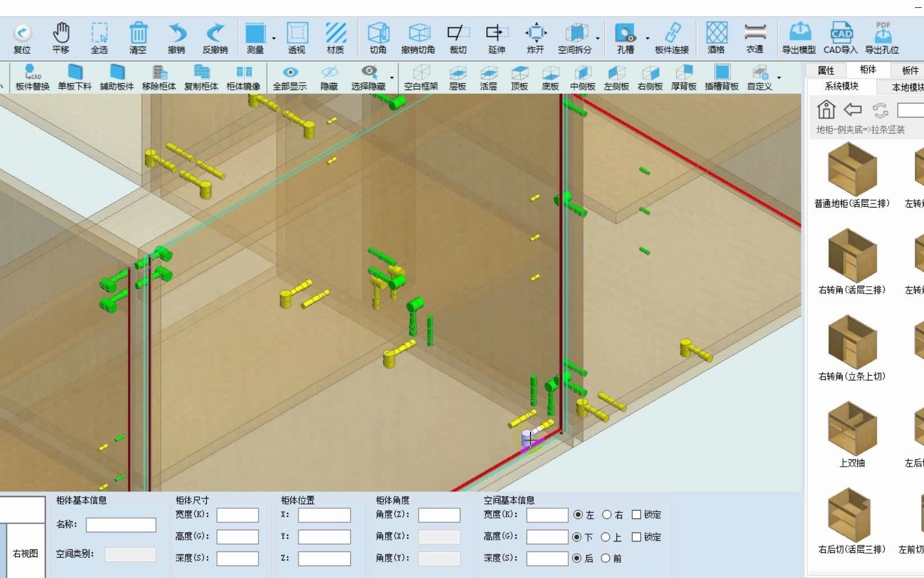Select the 右 width anchor radio
The height and width of the screenshot is (578, 924).
[606, 514]
